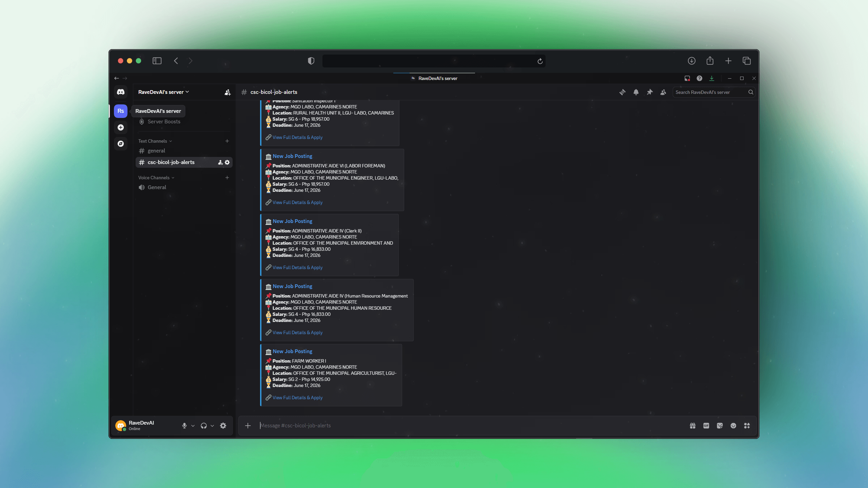868x488 pixels.
Task: Attach file with plus button
Action: click(248, 426)
